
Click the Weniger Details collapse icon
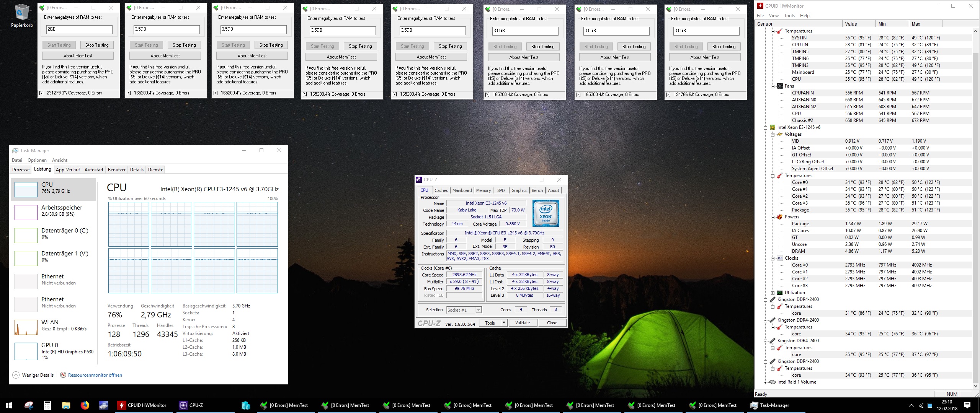(x=16, y=375)
